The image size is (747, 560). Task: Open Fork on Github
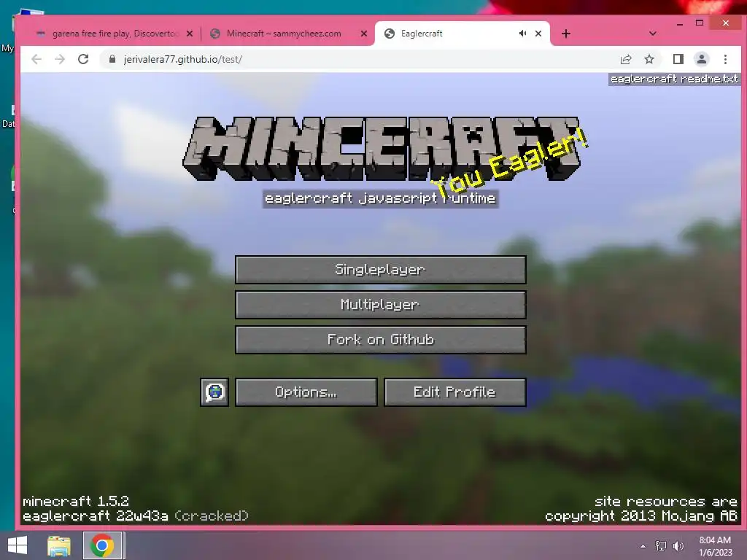coord(380,340)
